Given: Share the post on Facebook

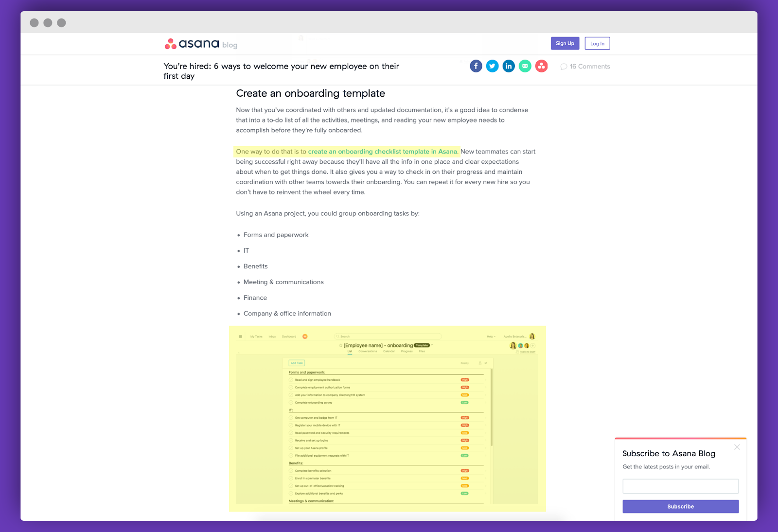Looking at the screenshot, I should 476,66.
